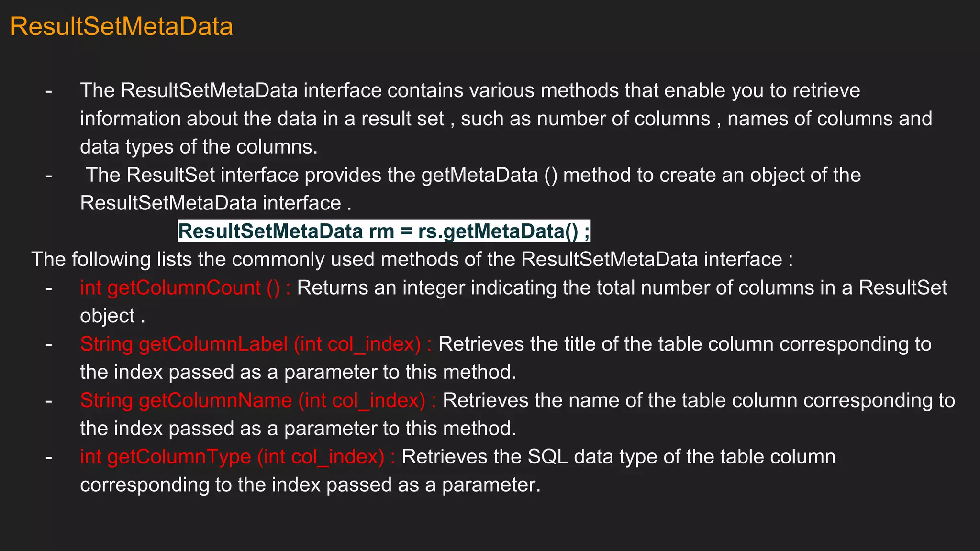
Task: Click the text 'ResultSetMetaData interface .' under second bullet
Action: pyautogui.click(x=215, y=203)
